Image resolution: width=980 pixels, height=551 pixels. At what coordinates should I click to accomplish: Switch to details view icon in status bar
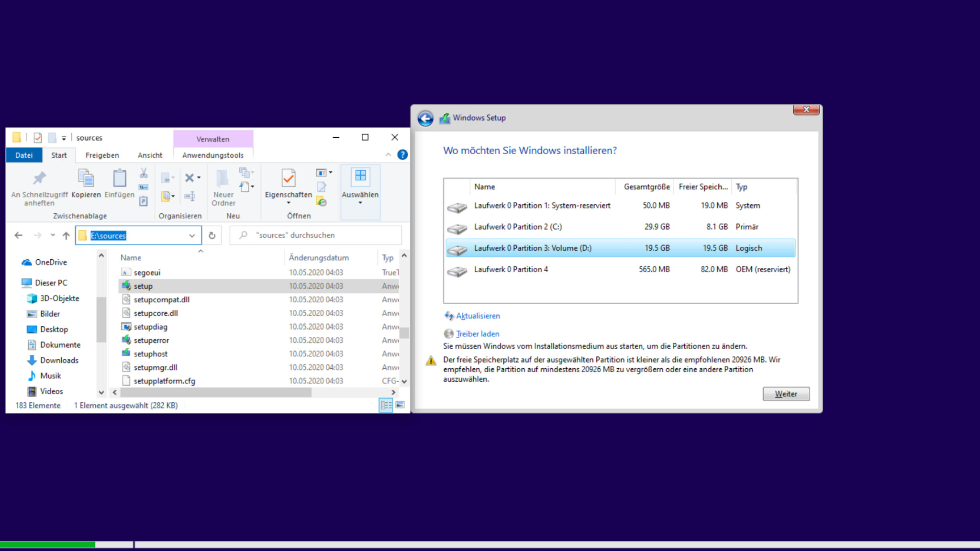[386, 405]
